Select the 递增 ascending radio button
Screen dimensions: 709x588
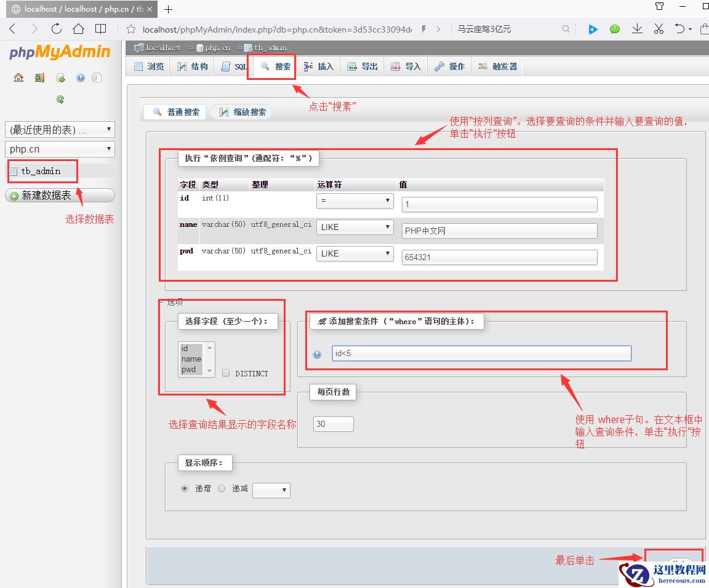tap(185, 488)
